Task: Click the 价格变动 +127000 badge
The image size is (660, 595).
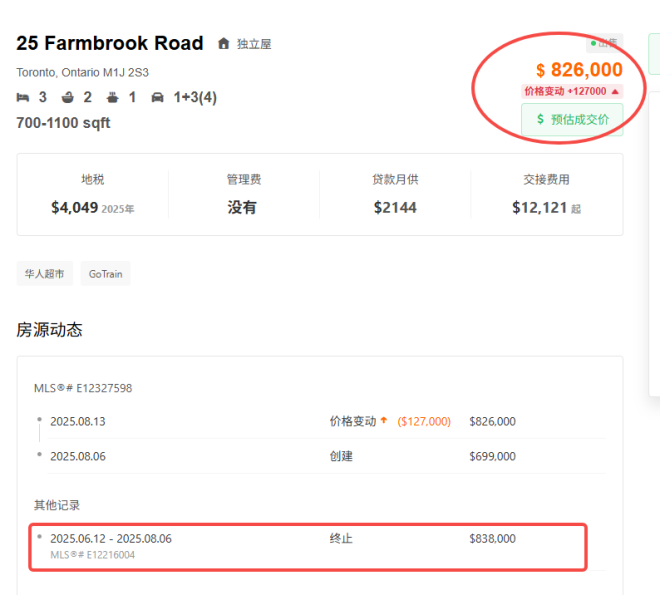Action: 571,91
